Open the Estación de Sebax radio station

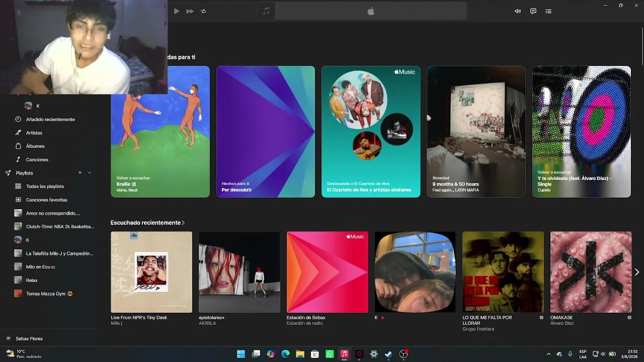click(x=328, y=272)
